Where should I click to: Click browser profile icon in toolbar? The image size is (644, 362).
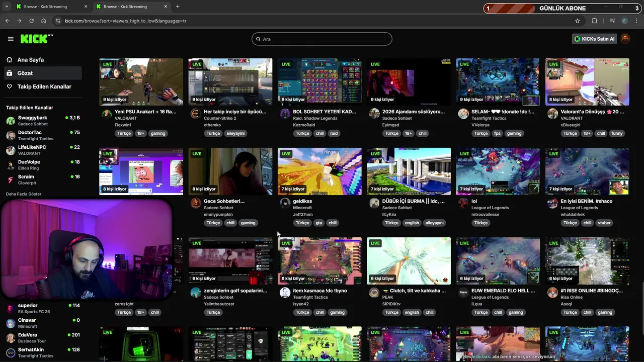click(624, 21)
